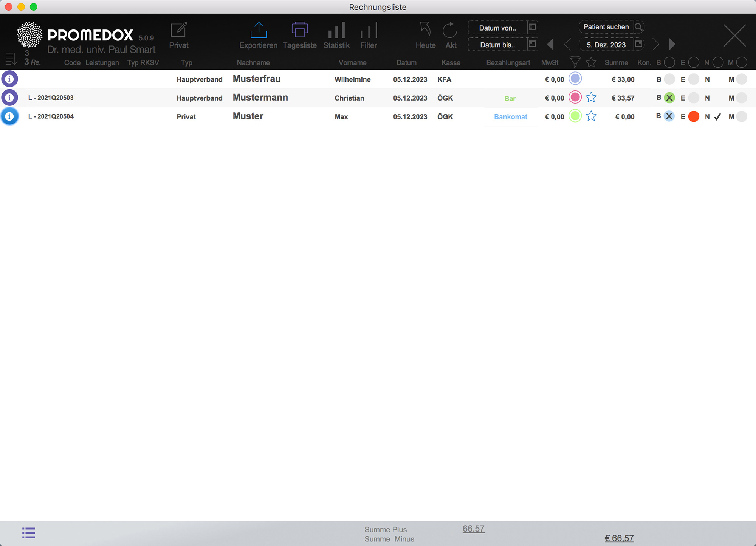Click the Datum bis field
Image resolution: width=756 pixels, height=546 pixels.
tap(497, 45)
